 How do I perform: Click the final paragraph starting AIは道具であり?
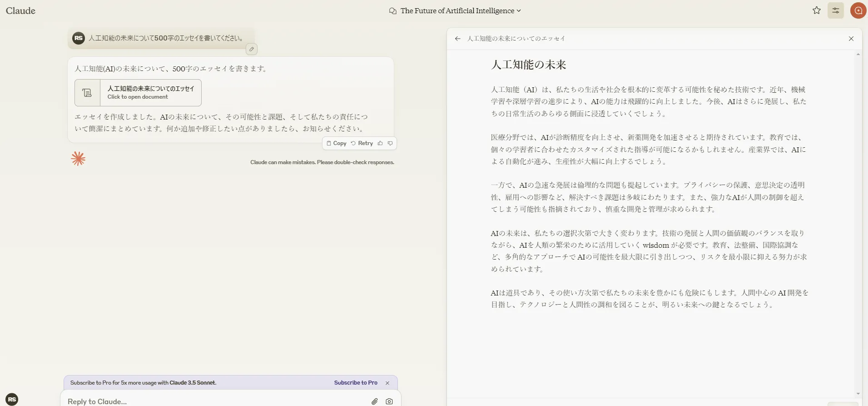[x=650, y=299]
